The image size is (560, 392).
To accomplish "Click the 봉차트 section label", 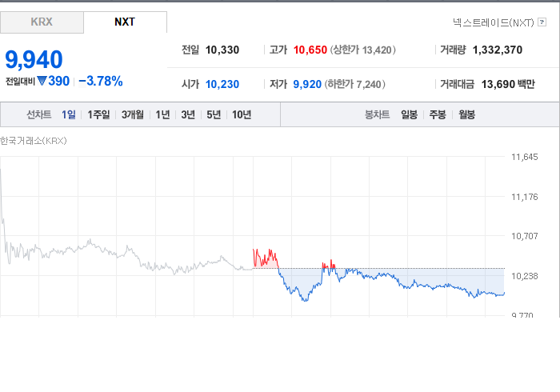I will click(377, 114).
